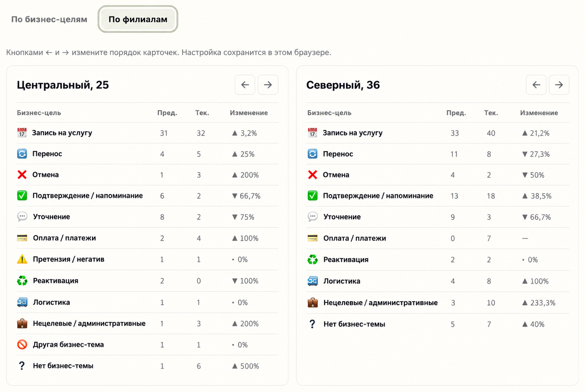Click Оплата / платежи label in Северный
The image size is (585, 392).
(355, 238)
